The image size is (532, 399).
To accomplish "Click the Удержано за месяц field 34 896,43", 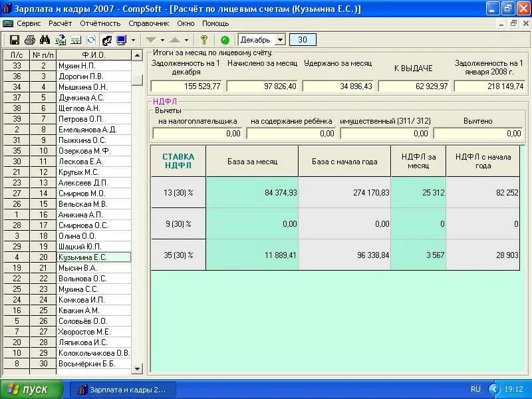I will coord(338,86).
